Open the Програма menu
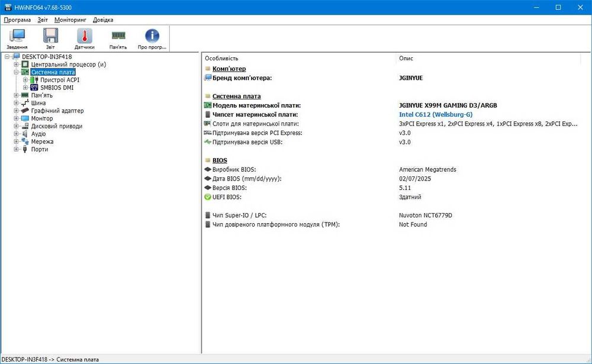 click(x=17, y=20)
